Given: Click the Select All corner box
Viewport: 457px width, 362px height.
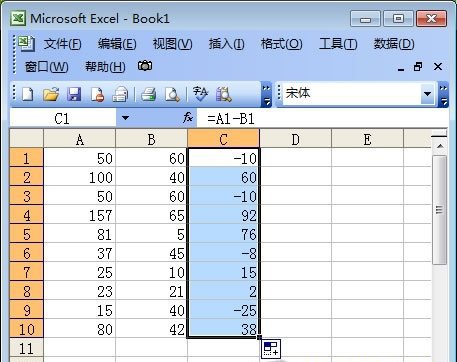Looking at the screenshot, I should point(26,139).
